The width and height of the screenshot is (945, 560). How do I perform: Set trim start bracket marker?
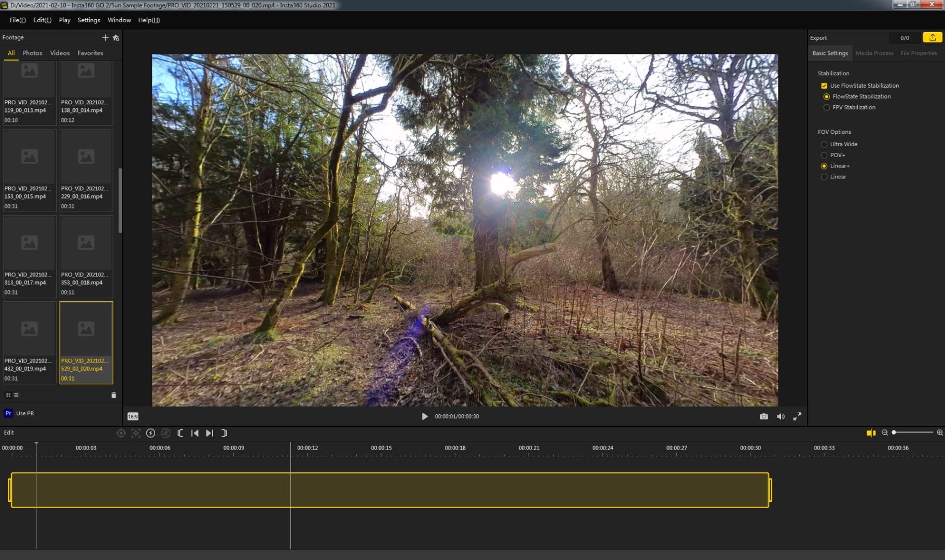[180, 433]
